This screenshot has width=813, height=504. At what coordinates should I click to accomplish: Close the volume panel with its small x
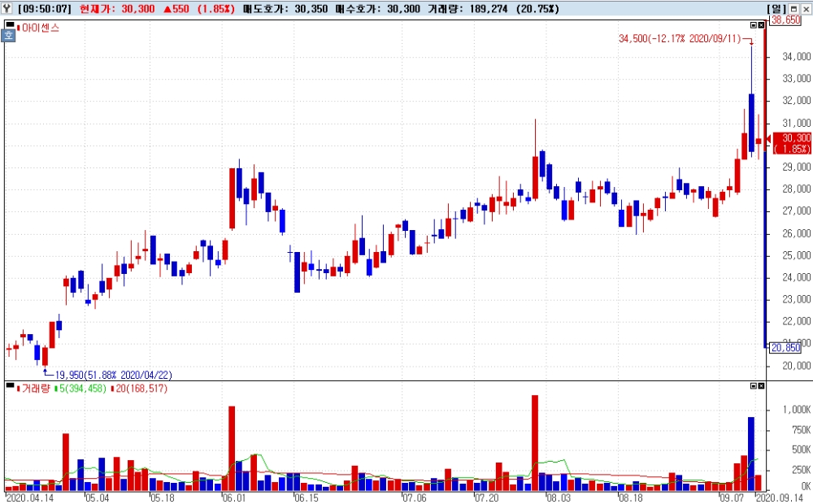pos(761,386)
